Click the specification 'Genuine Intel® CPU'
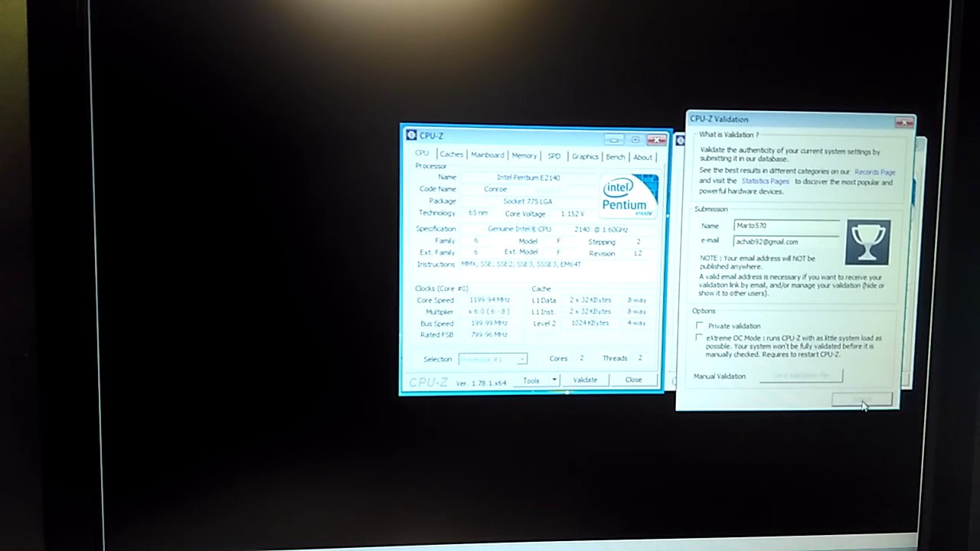The image size is (980, 551). 519,229
